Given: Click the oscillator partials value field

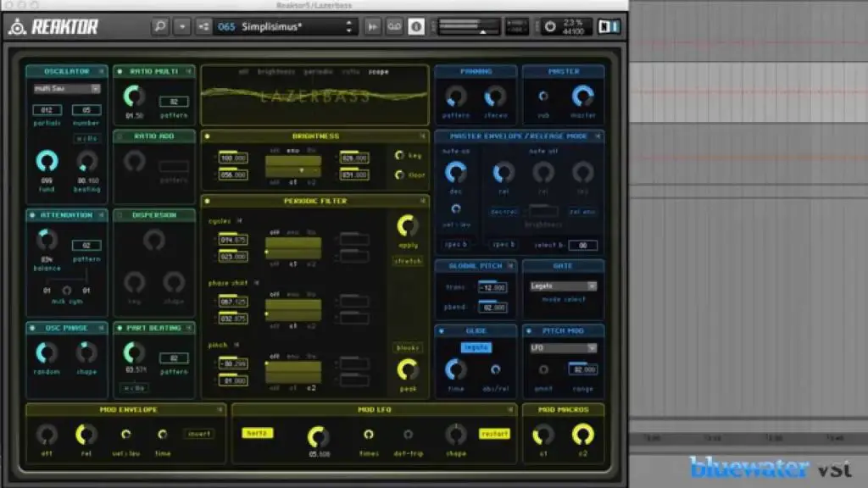Looking at the screenshot, I should [x=47, y=110].
